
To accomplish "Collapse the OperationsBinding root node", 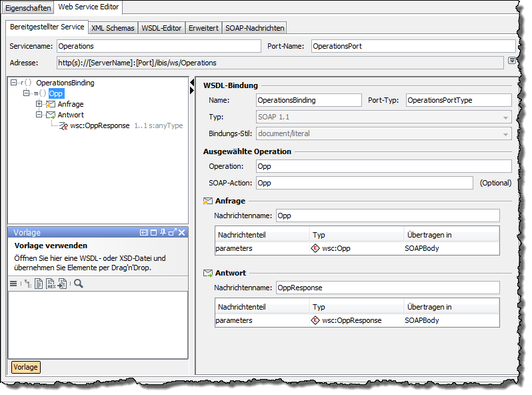I will [13, 83].
